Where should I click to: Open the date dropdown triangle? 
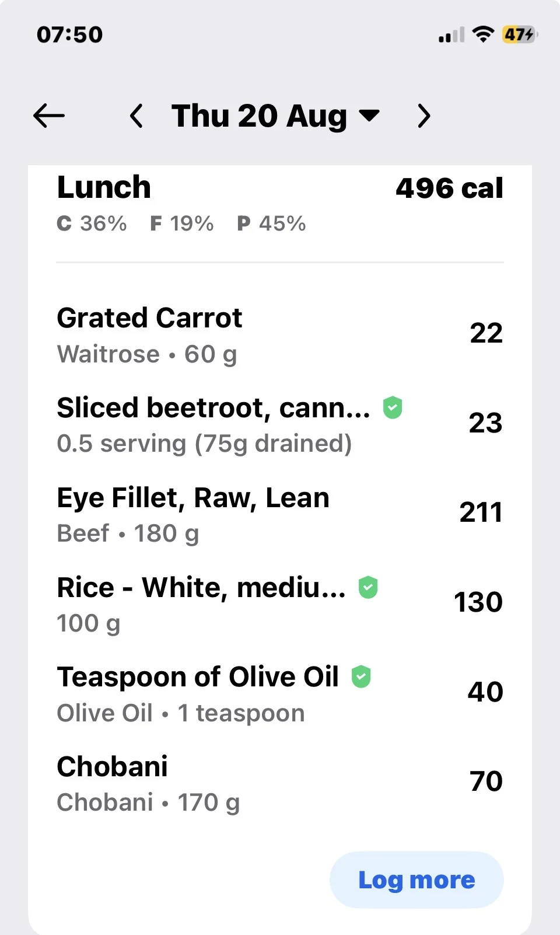point(369,114)
